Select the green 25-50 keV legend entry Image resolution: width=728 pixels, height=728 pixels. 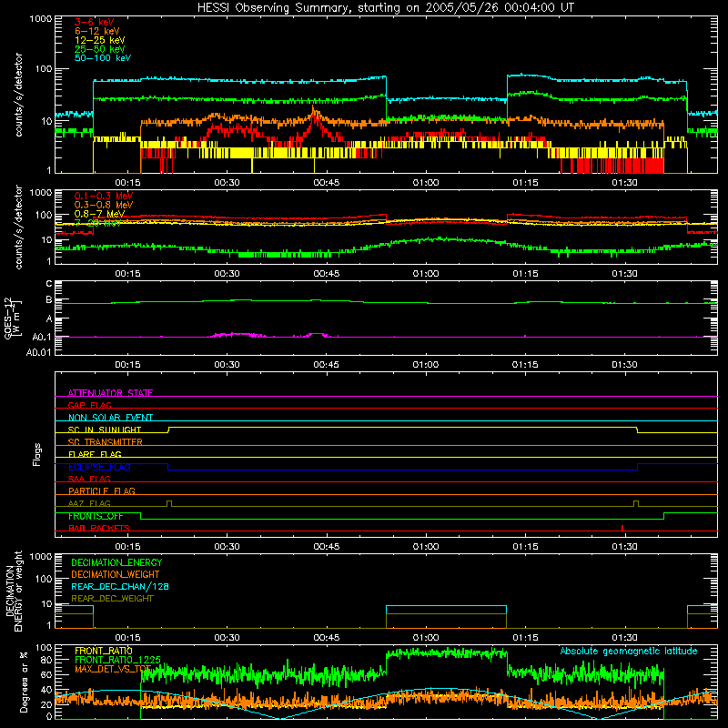point(100,49)
